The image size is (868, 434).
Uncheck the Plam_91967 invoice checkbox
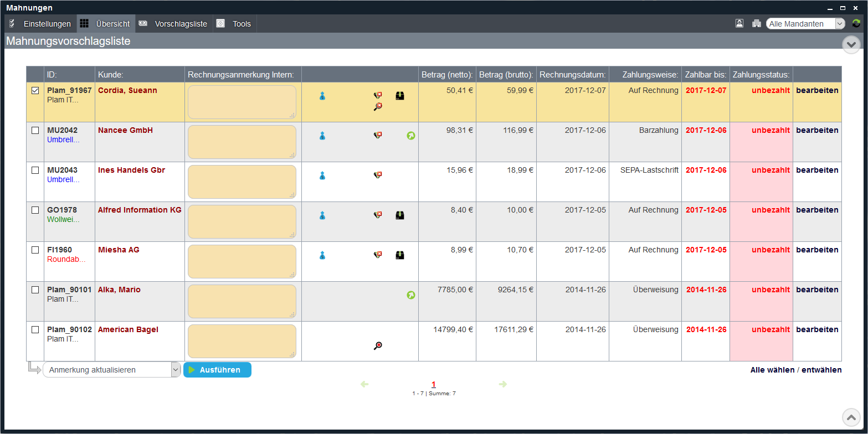tap(35, 91)
